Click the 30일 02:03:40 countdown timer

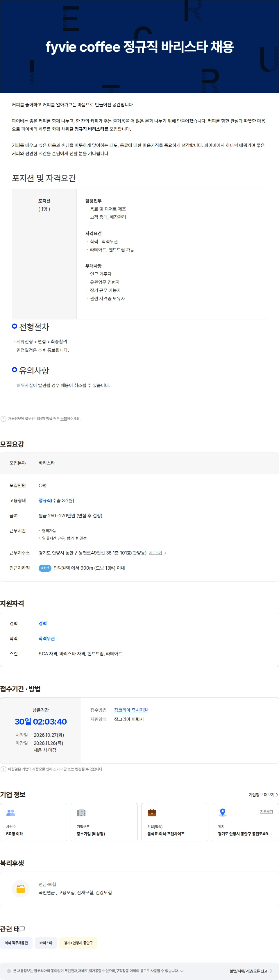tap(41, 722)
